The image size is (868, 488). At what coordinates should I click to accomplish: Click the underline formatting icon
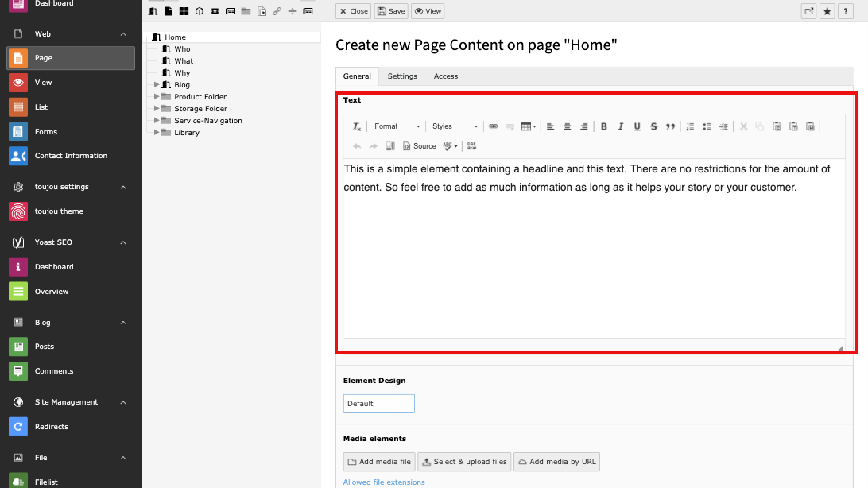(637, 126)
